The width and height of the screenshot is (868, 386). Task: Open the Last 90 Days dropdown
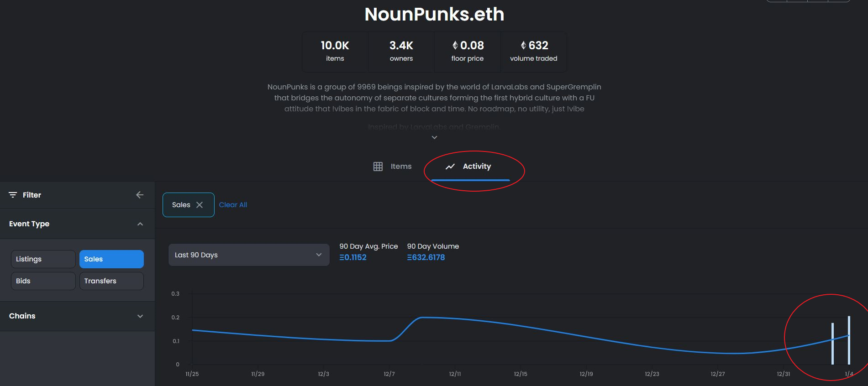click(x=249, y=255)
